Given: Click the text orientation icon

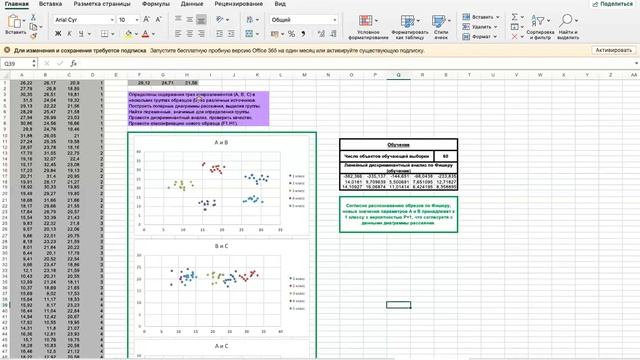Looking at the screenshot, I should [220, 19].
